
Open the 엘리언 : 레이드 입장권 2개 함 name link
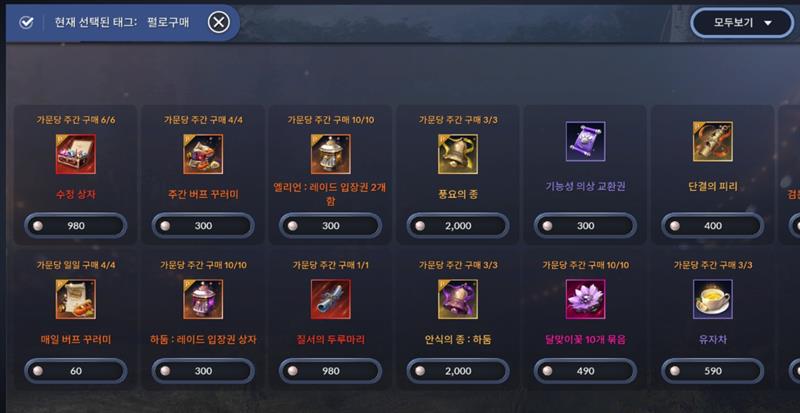click(331, 195)
